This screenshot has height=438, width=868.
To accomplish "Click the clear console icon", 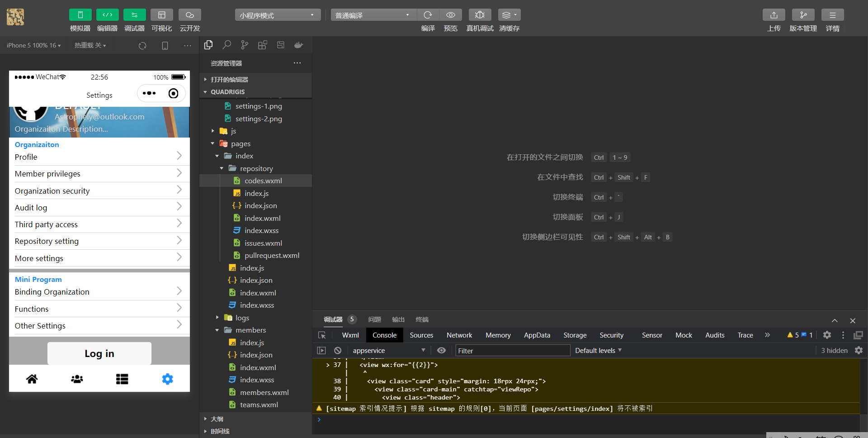I will (338, 351).
